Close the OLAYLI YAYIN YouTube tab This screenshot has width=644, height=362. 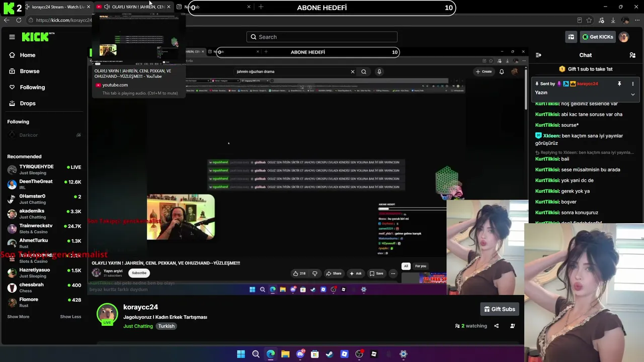pos(169,7)
